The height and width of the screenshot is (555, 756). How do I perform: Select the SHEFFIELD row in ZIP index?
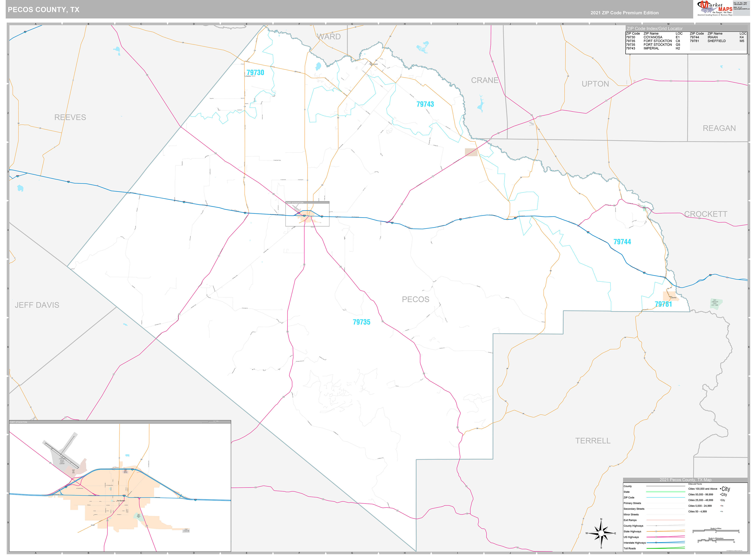[717, 41]
